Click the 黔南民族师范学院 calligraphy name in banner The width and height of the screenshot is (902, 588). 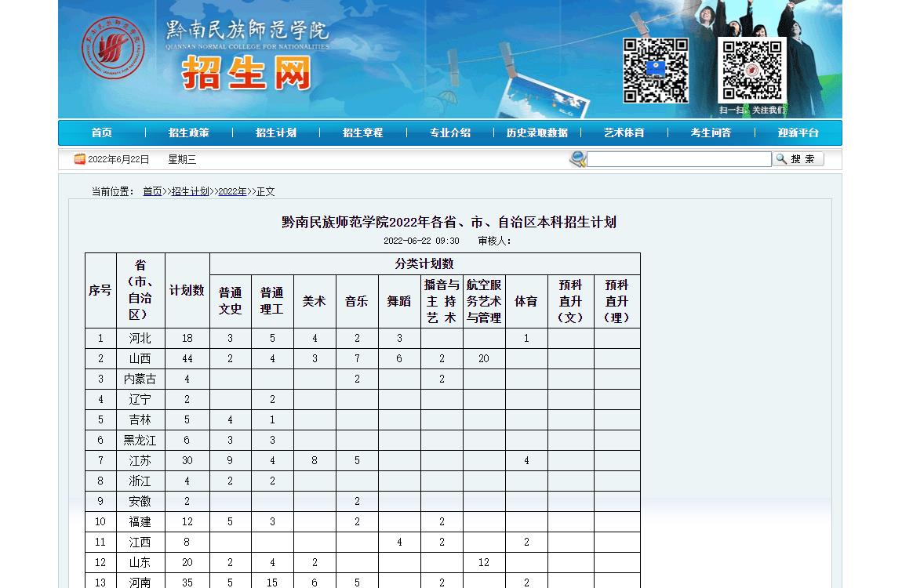[247, 29]
